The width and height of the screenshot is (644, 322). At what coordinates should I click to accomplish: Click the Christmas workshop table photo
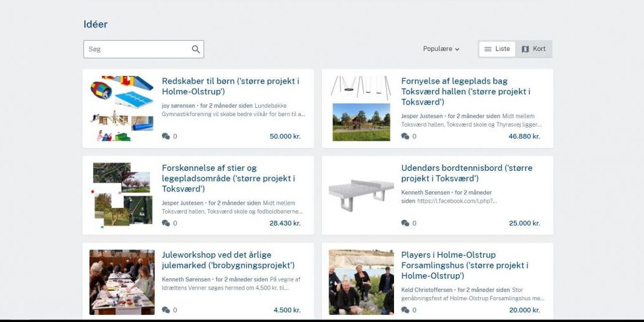coord(122,282)
